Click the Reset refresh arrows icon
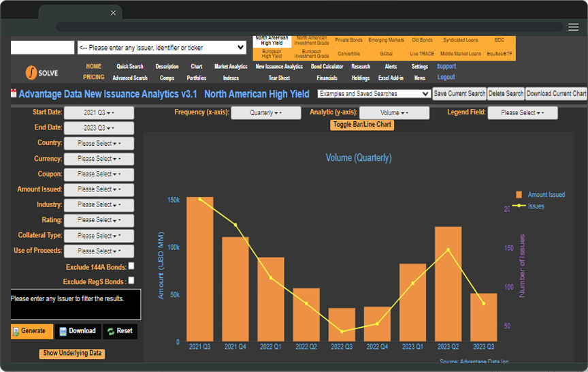 pyautogui.click(x=111, y=331)
